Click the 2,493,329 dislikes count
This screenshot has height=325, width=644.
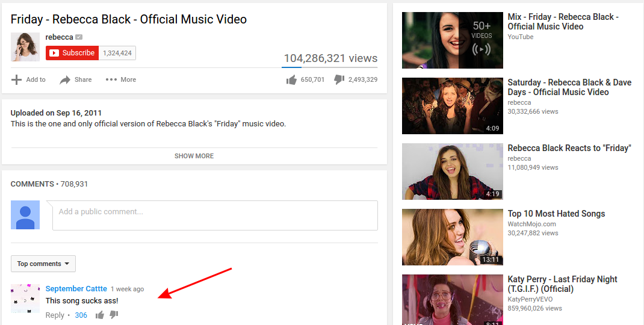363,79
